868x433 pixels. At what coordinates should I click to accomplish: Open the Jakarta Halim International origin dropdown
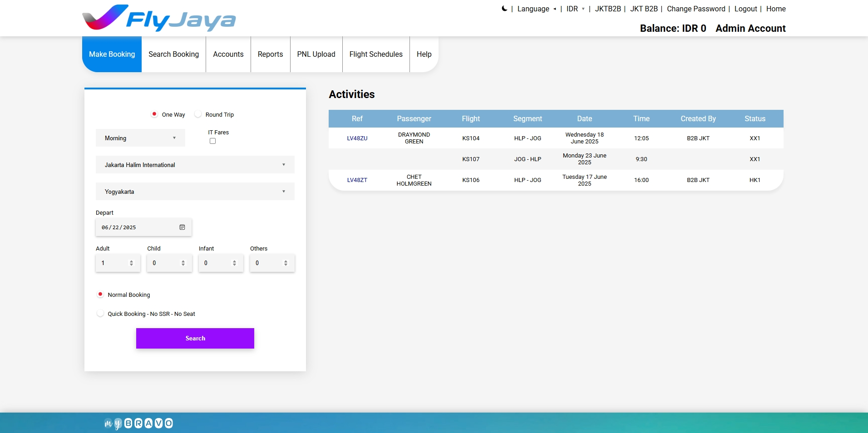pyautogui.click(x=195, y=165)
